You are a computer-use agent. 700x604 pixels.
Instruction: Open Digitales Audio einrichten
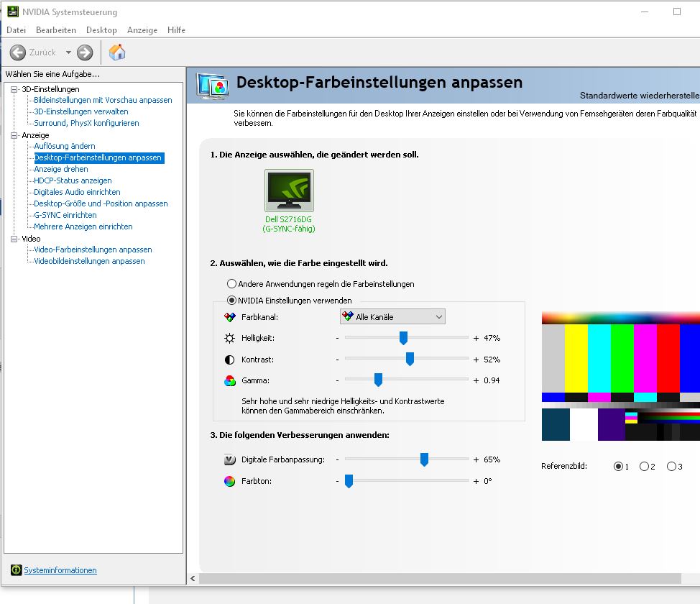click(77, 192)
